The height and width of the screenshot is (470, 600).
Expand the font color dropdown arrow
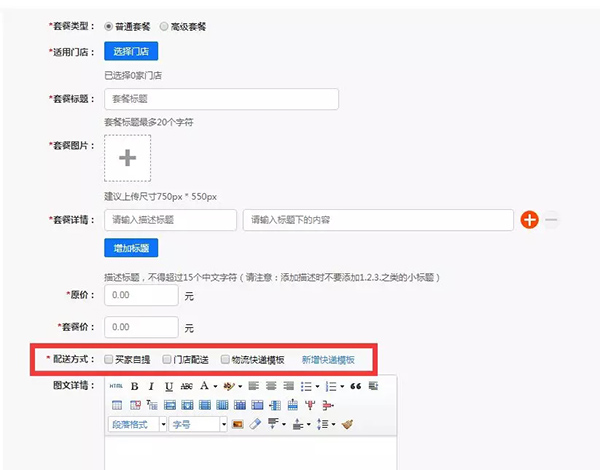pyautogui.click(x=215, y=386)
